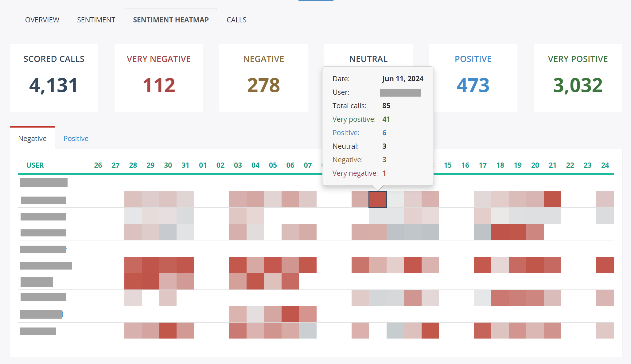Click the date column header 03
The height and width of the screenshot is (364, 631).
click(x=238, y=165)
